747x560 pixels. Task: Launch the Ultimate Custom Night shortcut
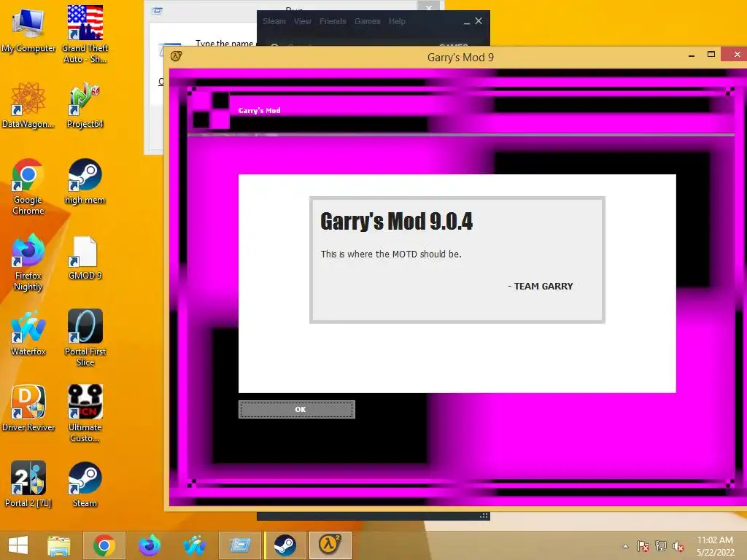point(85,413)
